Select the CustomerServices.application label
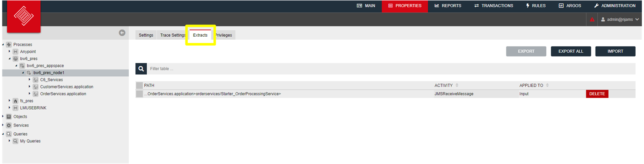Screen dimensions: 644x164 coord(66,87)
